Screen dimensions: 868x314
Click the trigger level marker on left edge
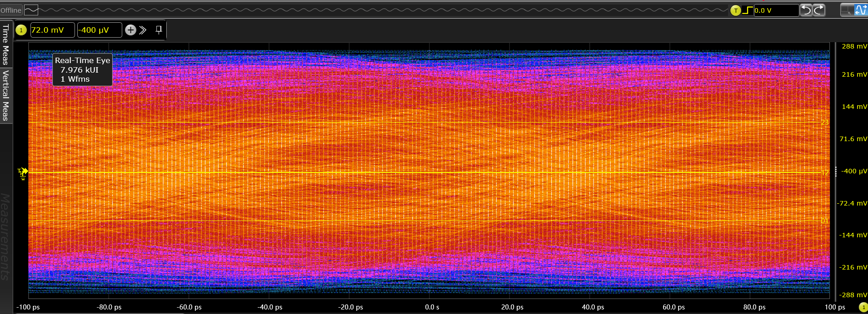[23, 172]
